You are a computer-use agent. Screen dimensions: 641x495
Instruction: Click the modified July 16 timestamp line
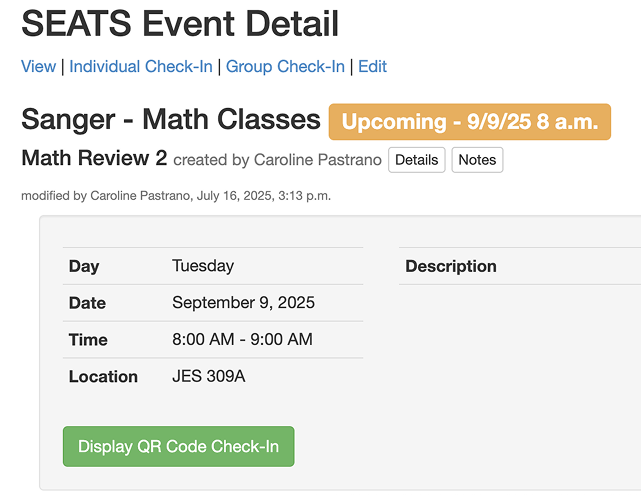(176, 195)
